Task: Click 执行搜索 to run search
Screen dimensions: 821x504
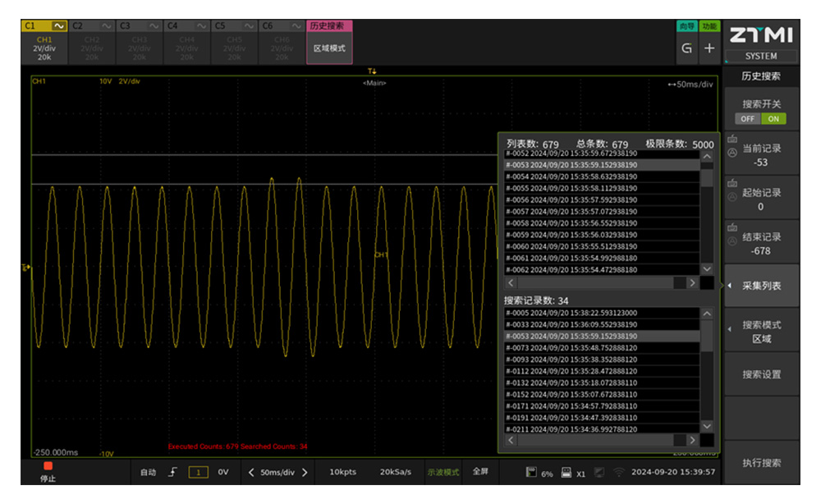Action: (761, 463)
